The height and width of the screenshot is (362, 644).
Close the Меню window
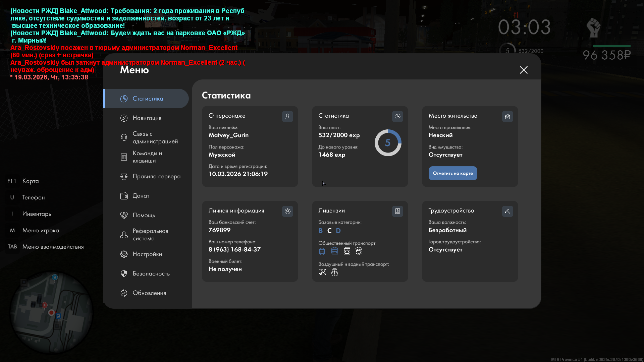[524, 70]
